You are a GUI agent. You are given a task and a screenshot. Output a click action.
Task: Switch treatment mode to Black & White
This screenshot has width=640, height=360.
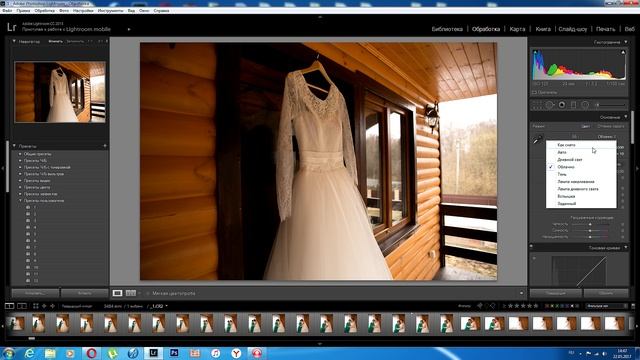[x=611, y=127]
